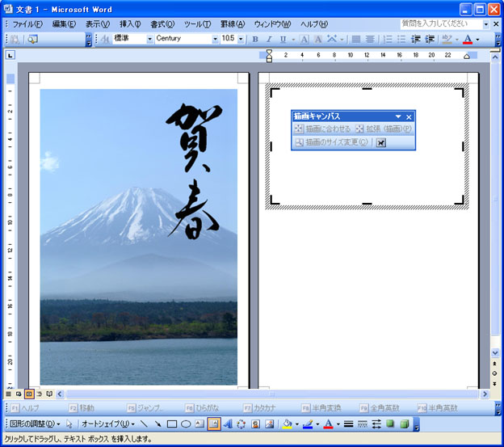Toggle Italic formatting
The width and height of the screenshot is (504, 447).
click(269, 39)
